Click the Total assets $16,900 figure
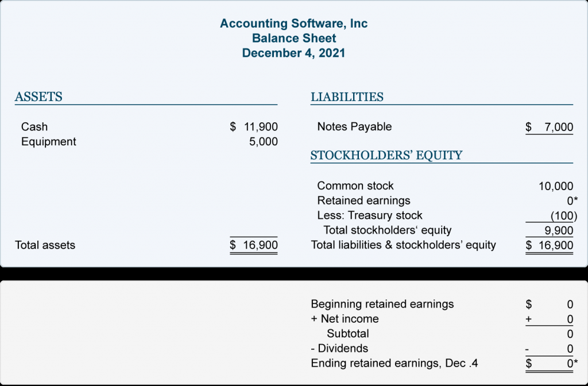The height and width of the screenshot is (386, 588). [x=254, y=245]
